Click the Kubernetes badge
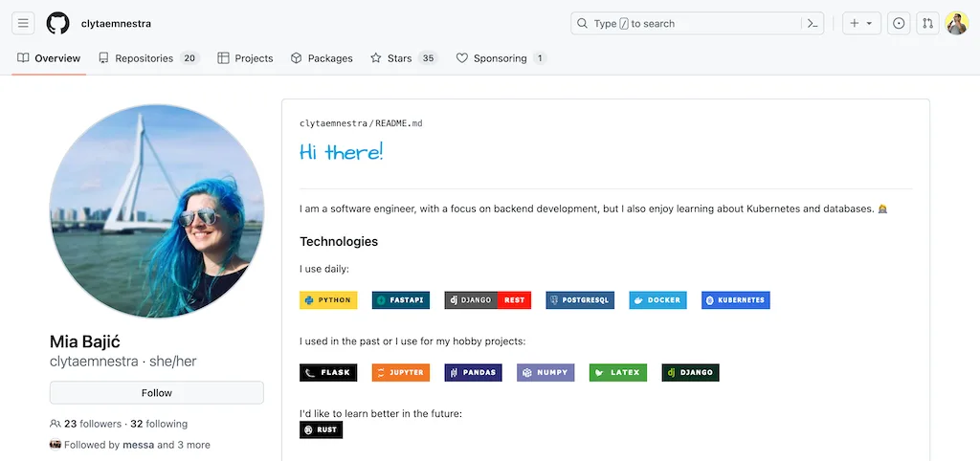The image size is (980, 461). (736, 299)
